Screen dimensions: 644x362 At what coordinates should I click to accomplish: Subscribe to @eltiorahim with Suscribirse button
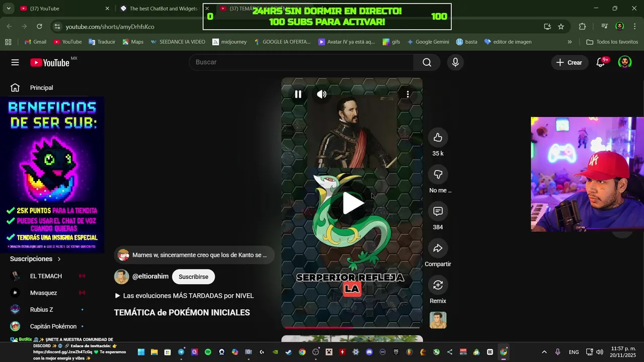(x=193, y=277)
